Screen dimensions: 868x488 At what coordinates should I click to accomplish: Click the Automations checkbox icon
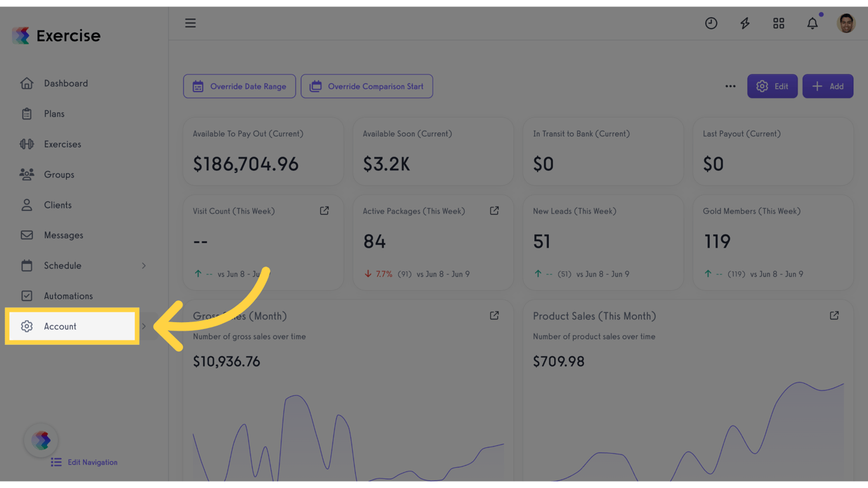[27, 296]
